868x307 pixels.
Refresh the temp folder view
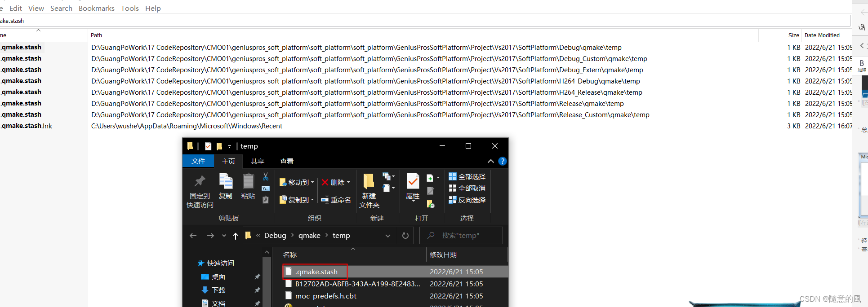(405, 236)
